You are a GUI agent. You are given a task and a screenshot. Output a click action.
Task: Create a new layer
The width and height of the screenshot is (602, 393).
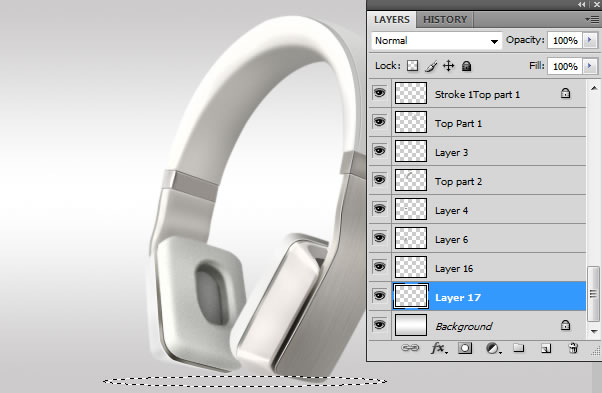click(x=546, y=348)
